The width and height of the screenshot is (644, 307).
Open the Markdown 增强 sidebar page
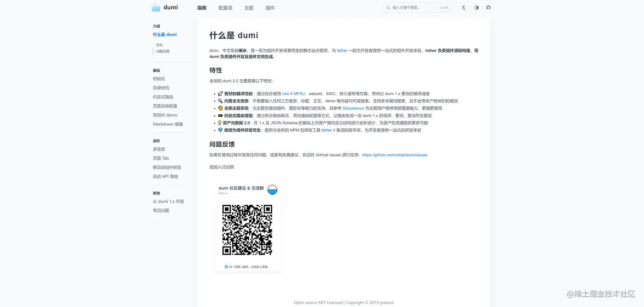(168, 124)
